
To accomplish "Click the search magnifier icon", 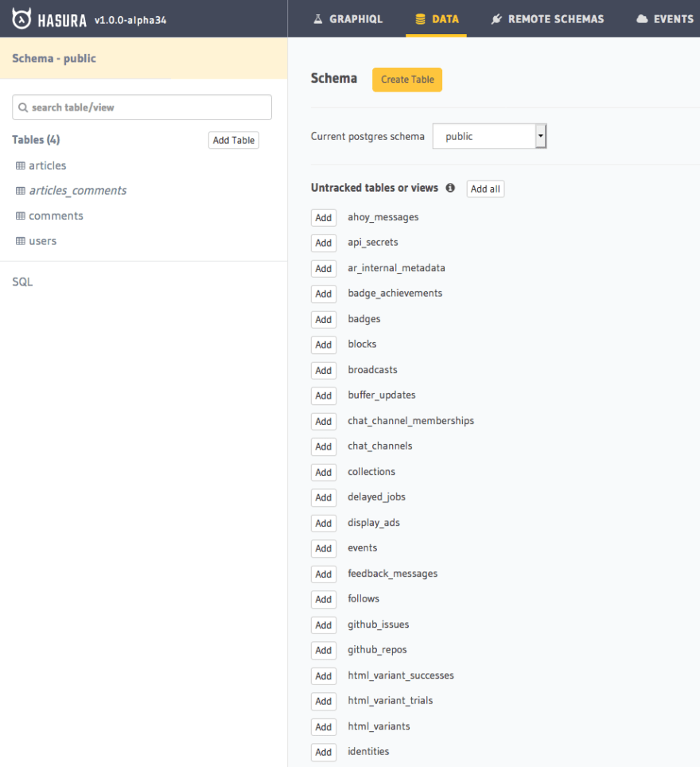I will [23, 107].
